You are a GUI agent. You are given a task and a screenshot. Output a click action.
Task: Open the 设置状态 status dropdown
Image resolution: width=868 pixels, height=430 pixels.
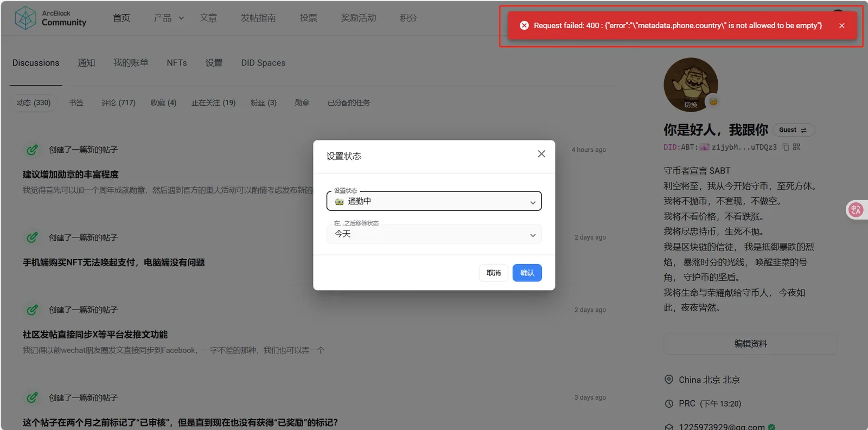point(434,201)
